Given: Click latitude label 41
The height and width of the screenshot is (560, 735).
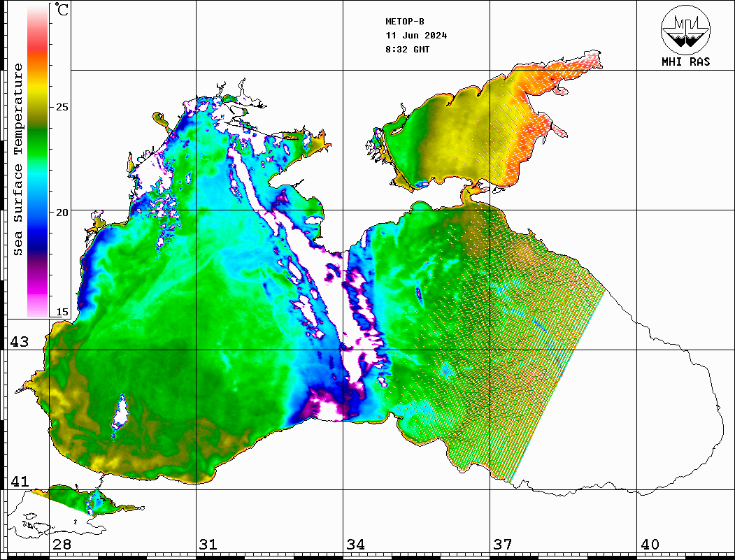Looking at the screenshot, I should coord(19,481).
